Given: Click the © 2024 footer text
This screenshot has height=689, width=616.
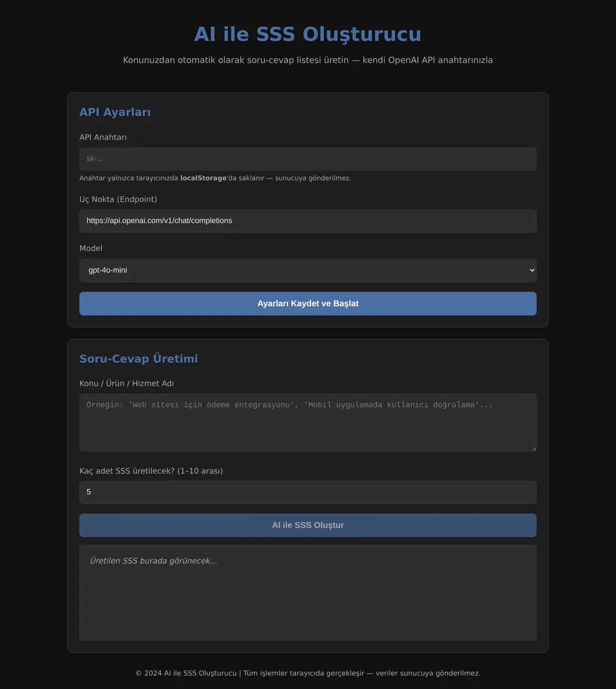Looking at the screenshot, I should click(308, 673).
